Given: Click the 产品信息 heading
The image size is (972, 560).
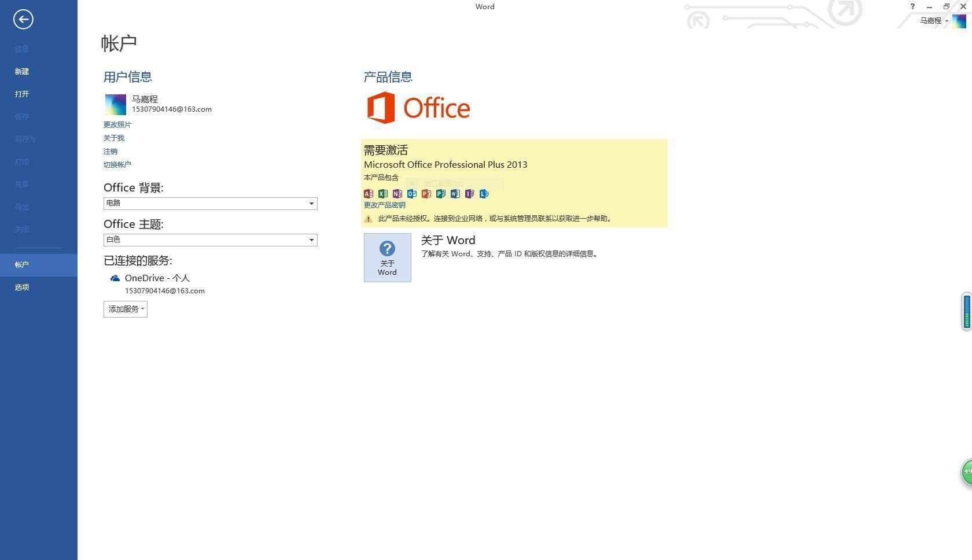Looking at the screenshot, I should tap(388, 77).
